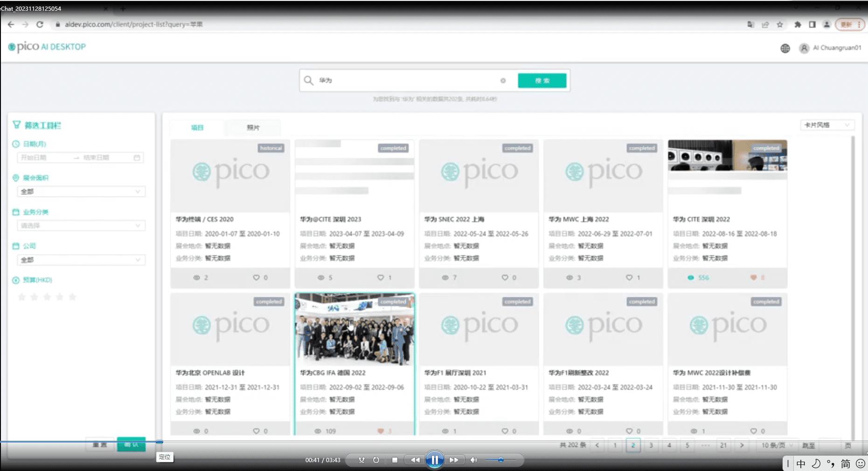This screenshot has width=868, height=471.
Task: Toggle the browser side panel icon
Action: point(812,25)
